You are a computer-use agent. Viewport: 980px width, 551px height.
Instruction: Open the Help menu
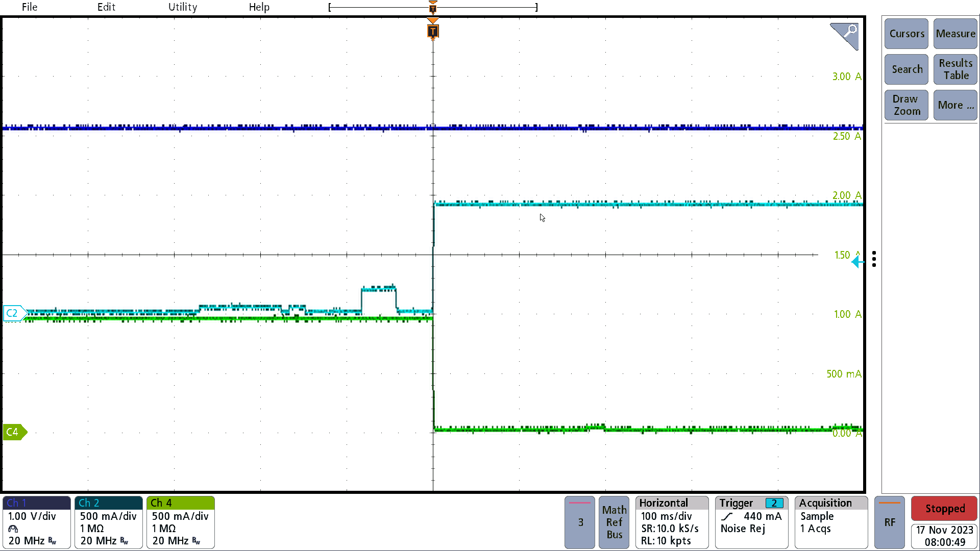pyautogui.click(x=259, y=7)
